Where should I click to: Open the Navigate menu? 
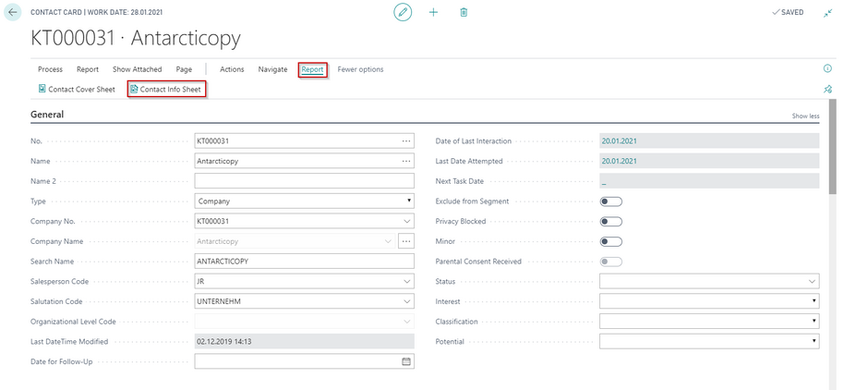[x=272, y=69]
